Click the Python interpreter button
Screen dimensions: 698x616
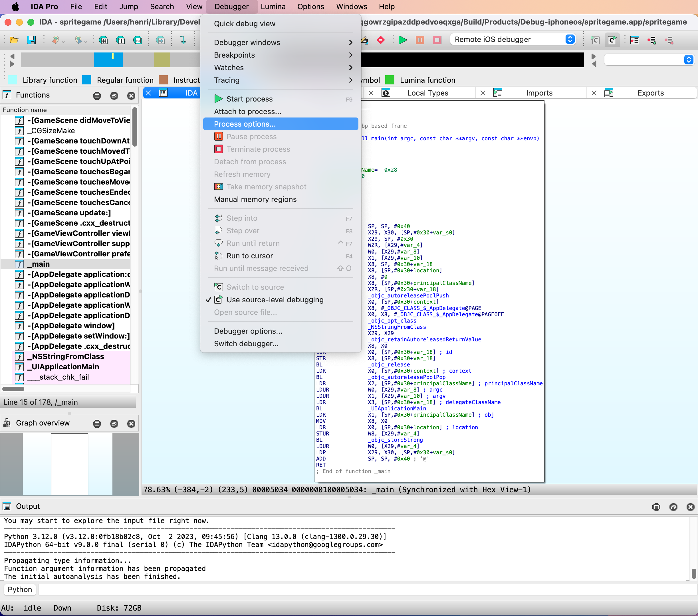[x=19, y=589]
